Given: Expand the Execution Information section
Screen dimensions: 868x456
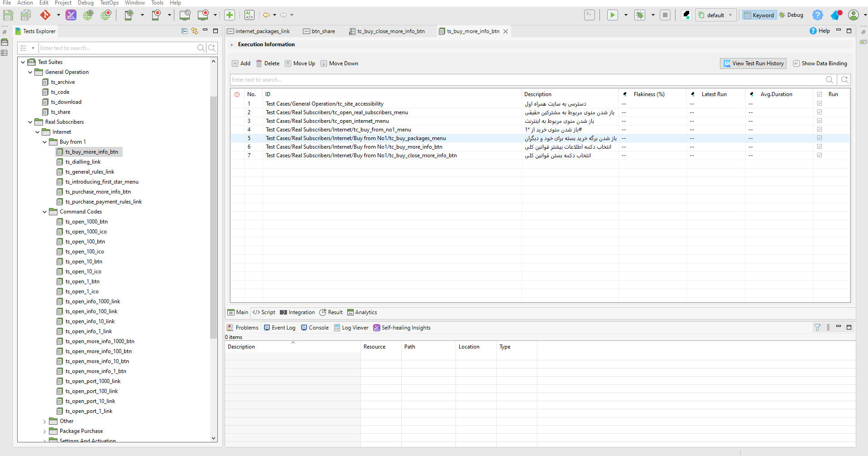Looking at the screenshot, I should [232, 44].
